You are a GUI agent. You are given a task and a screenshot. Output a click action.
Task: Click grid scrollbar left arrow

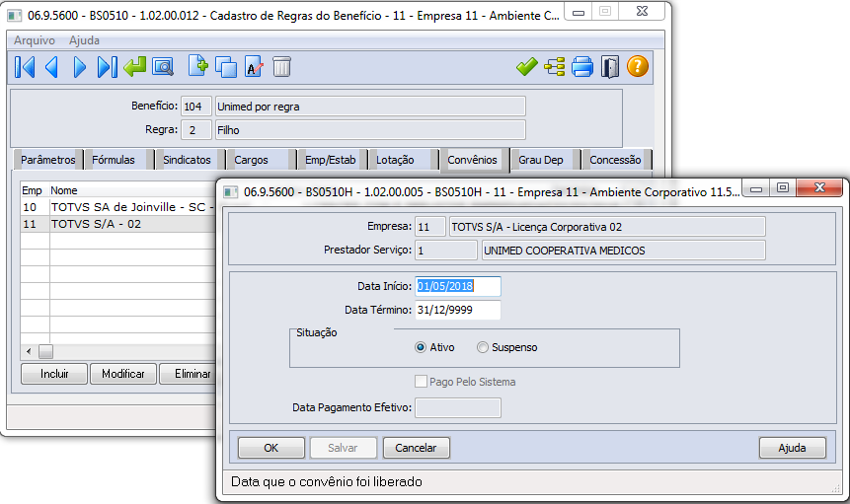[29, 352]
